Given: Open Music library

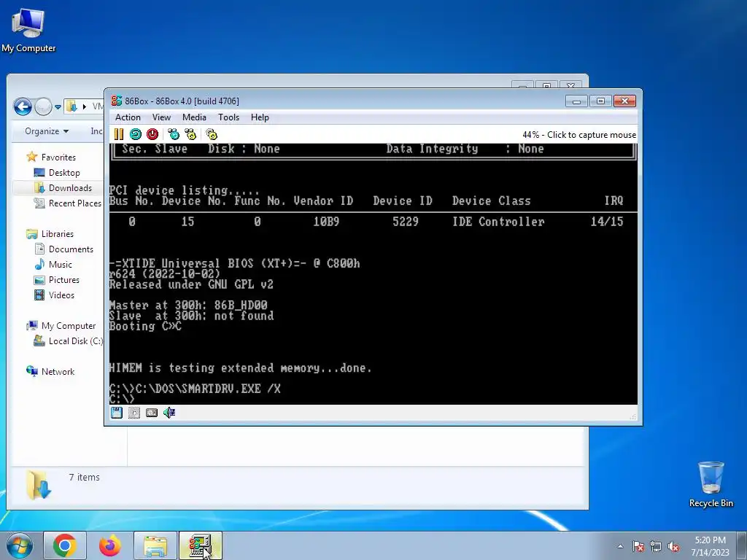Looking at the screenshot, I should pos(60,264).
